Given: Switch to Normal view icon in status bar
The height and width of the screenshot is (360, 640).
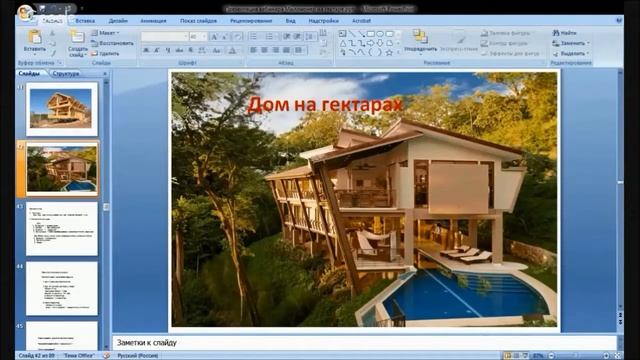Looking at the screenshot, I should [x=507, y=356].
